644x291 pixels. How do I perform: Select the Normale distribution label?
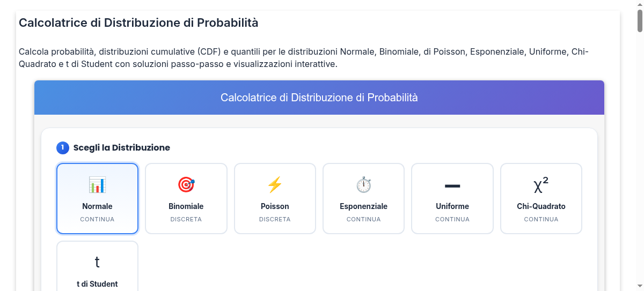pos(97,206)
